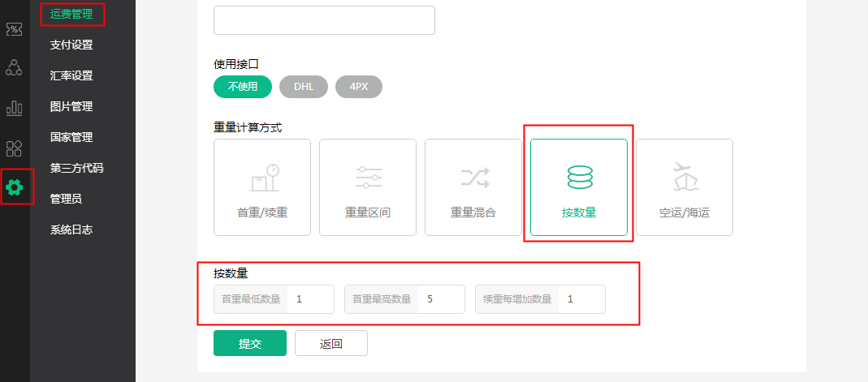The image size is (868, 382).
Task: Open 汇率设置 menu item
Action: (71, 75)
